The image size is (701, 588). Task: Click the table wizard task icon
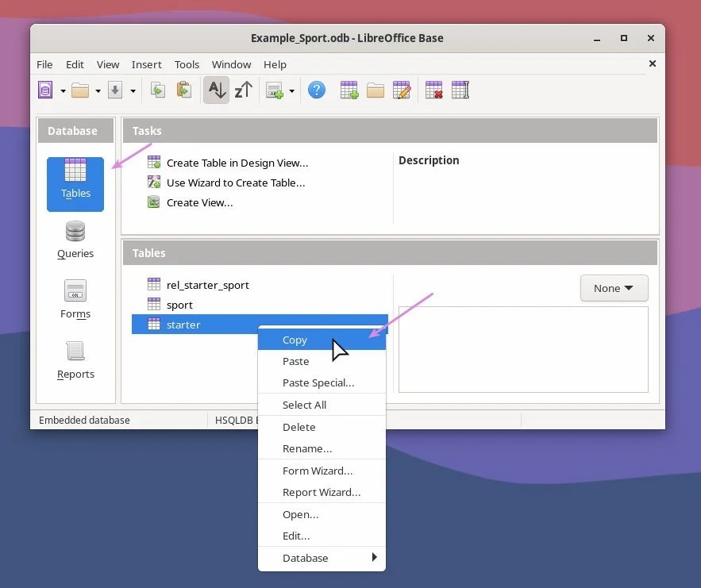coord(154,182)
